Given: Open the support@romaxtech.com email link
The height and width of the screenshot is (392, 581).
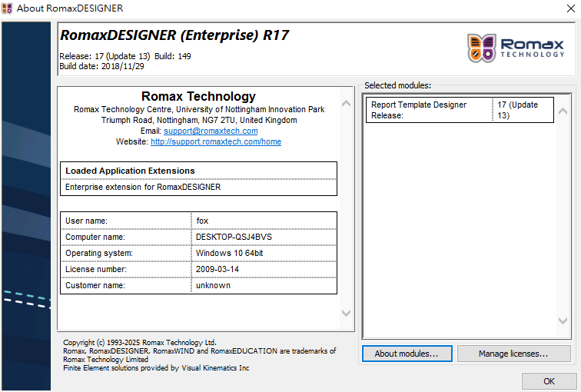Looking at the screenshot, I should (x=211, y=131).
